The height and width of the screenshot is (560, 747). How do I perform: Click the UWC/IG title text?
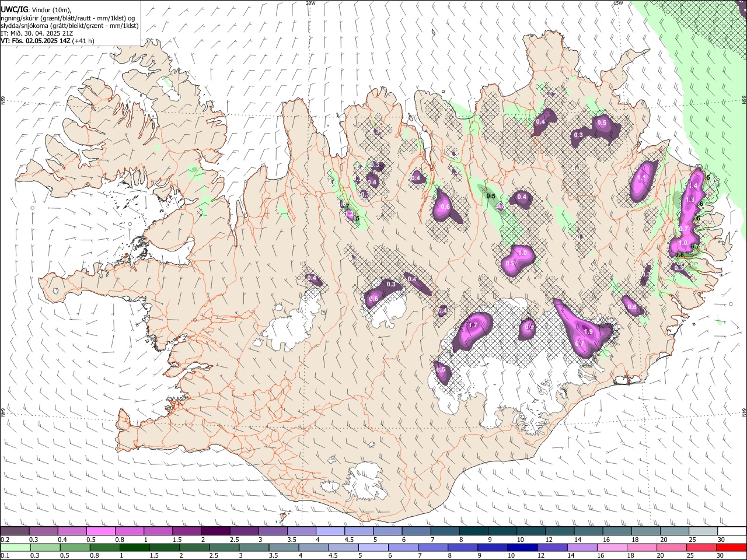click(15, 9)
